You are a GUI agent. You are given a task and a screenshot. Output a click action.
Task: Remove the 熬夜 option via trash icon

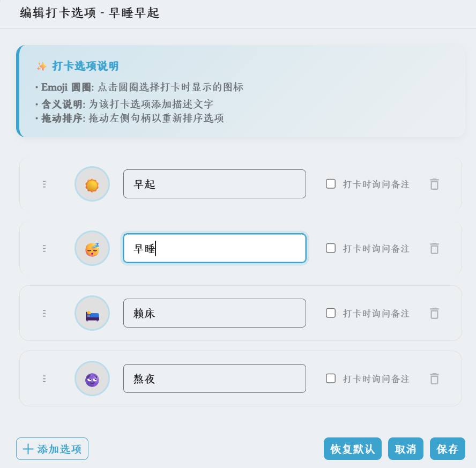(x=434, y=378)
